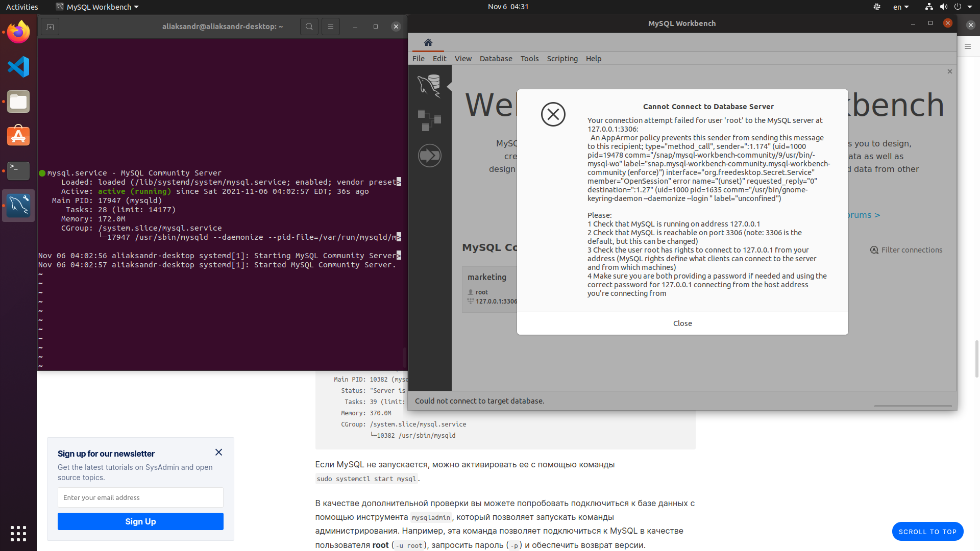980x551 pixels.
Task: Open the marketing connection tile
Action: click(x=489, y=289)
